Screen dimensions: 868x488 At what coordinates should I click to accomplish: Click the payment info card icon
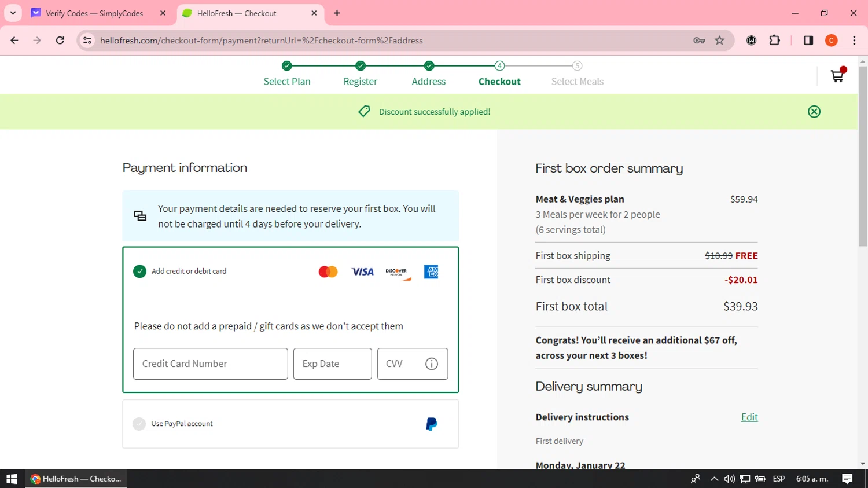click(x=140, y=216)
